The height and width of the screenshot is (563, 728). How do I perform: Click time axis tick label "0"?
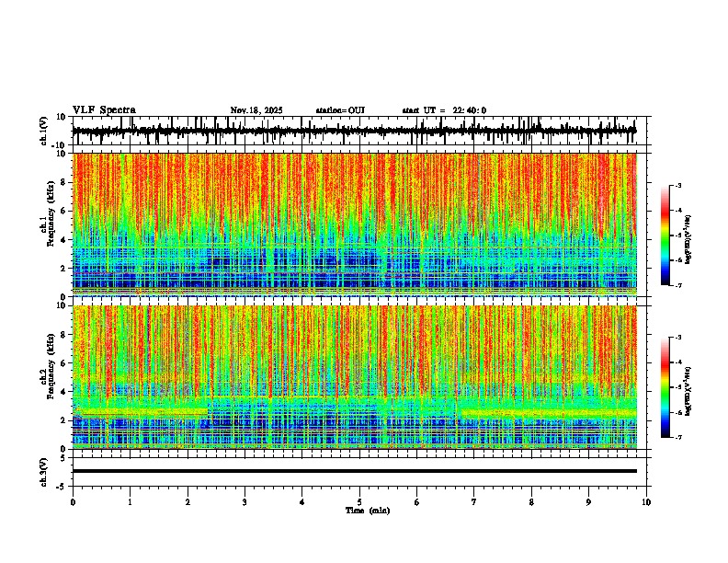coord(73,502)
